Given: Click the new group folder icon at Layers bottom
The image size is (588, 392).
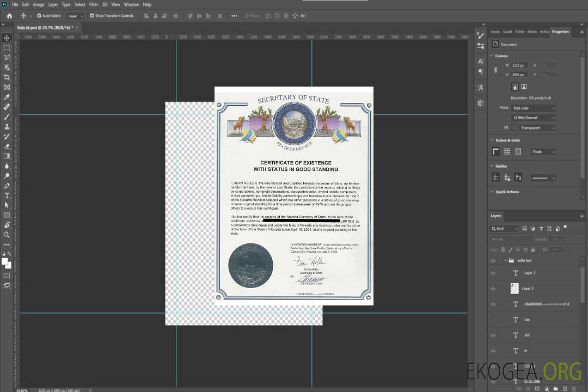Looking at the screenshot, I should pyautogui.click(x=555, y=389).
